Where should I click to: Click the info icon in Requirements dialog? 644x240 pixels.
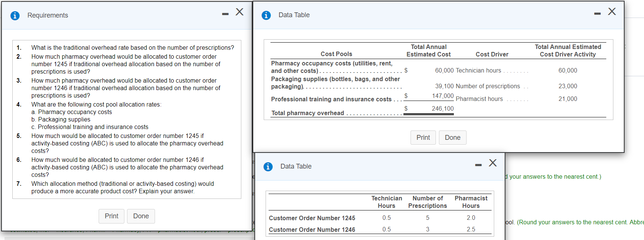pyautogui.click(x=15, y=16)
